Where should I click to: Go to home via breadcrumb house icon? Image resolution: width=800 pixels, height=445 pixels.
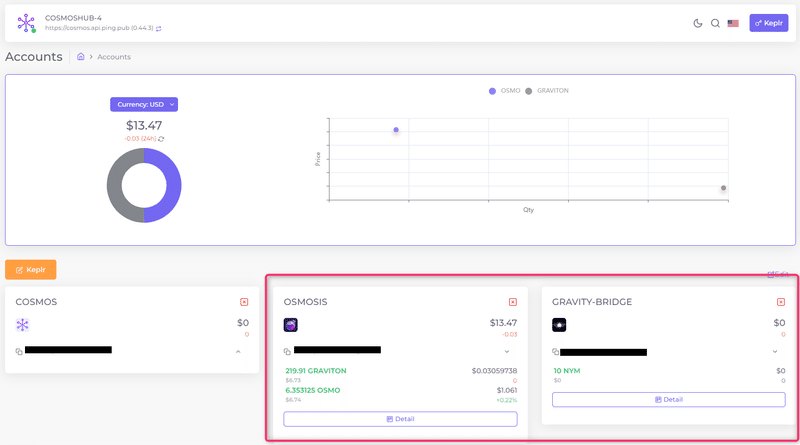coord(81,57)
